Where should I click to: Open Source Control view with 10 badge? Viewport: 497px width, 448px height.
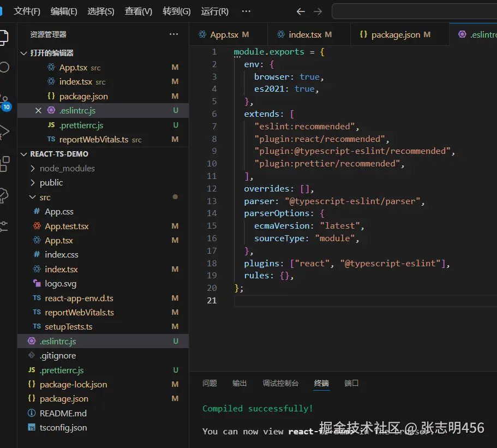pos(5,103)
